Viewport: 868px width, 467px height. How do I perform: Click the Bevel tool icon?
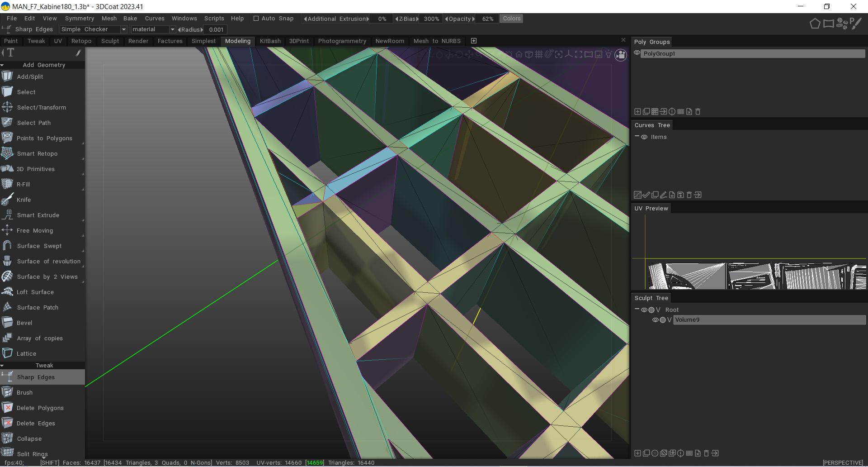(7, 323)
